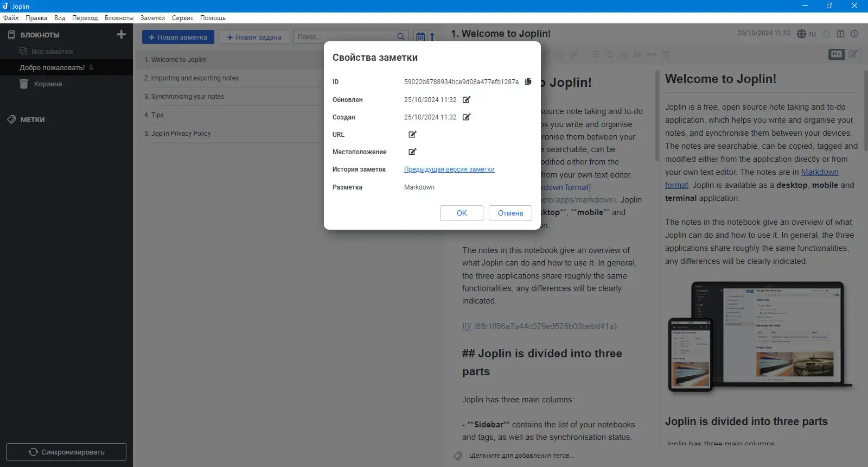The width and height of the screenshot is (868, 467).
Task: Edit the Создан date value
Action: [x=467, y=117]
